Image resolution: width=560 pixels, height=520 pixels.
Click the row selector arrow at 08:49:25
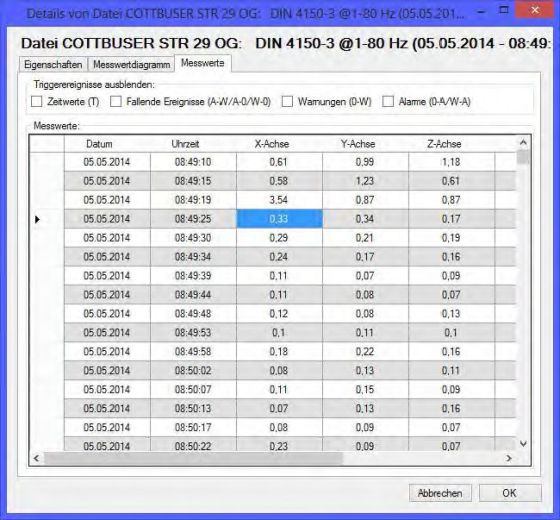(x=38, y=219)
